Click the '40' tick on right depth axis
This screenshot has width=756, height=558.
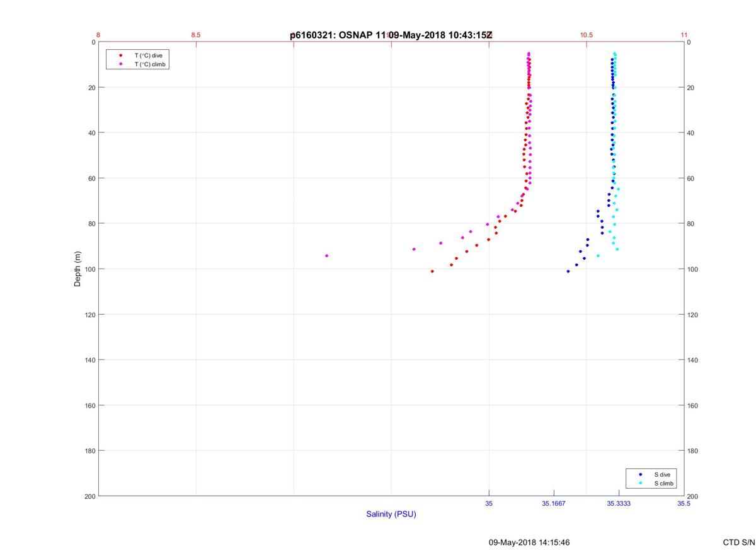691,133
